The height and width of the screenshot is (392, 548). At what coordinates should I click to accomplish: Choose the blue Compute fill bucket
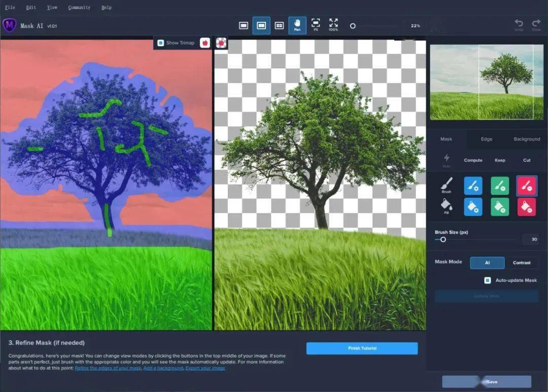coord(473,207)
